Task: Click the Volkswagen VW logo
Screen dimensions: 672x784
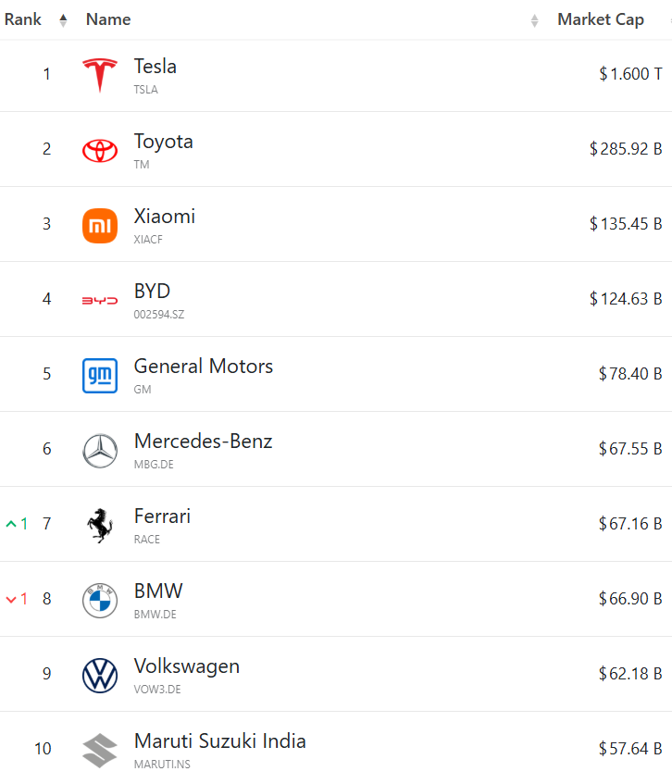Action: click(100, 675)
